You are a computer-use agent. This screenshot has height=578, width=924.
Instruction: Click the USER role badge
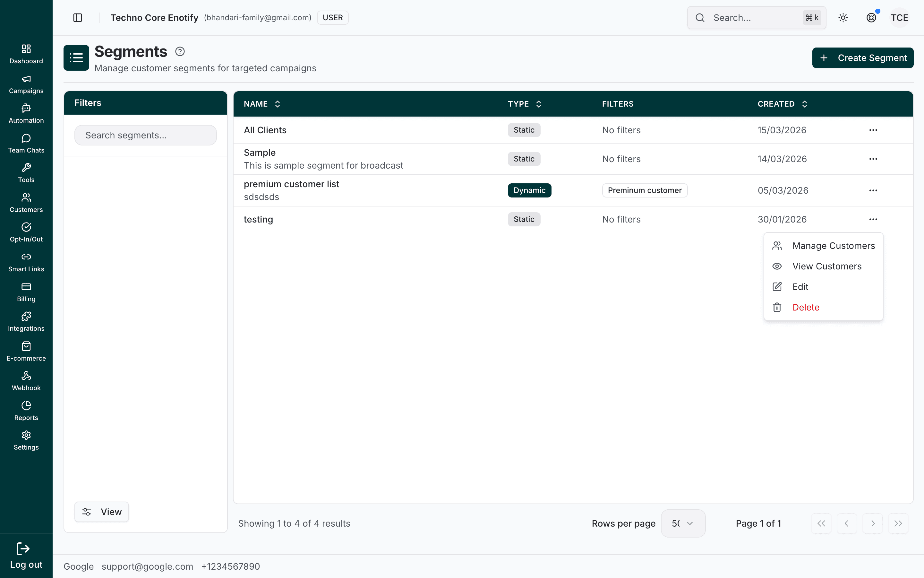(333, 18)
